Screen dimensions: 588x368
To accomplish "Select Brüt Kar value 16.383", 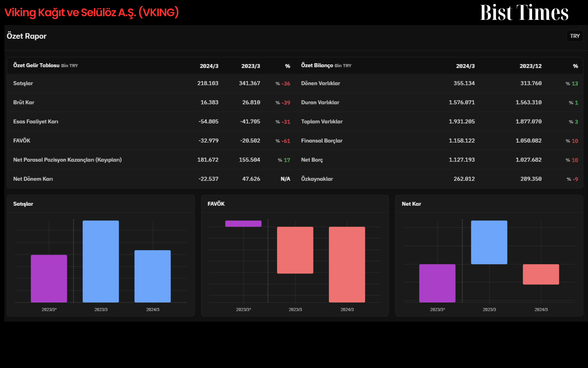I will pos(209,102).
